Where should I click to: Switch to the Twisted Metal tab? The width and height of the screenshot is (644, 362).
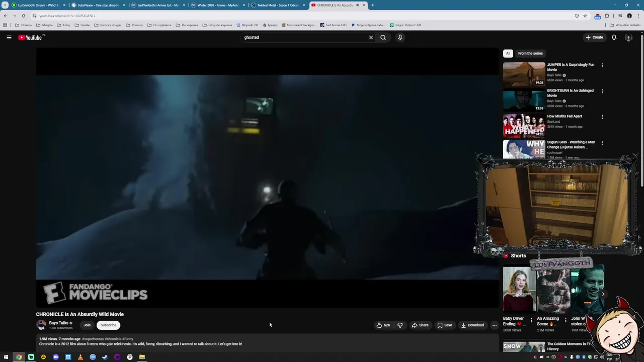(x=277, y=5)
